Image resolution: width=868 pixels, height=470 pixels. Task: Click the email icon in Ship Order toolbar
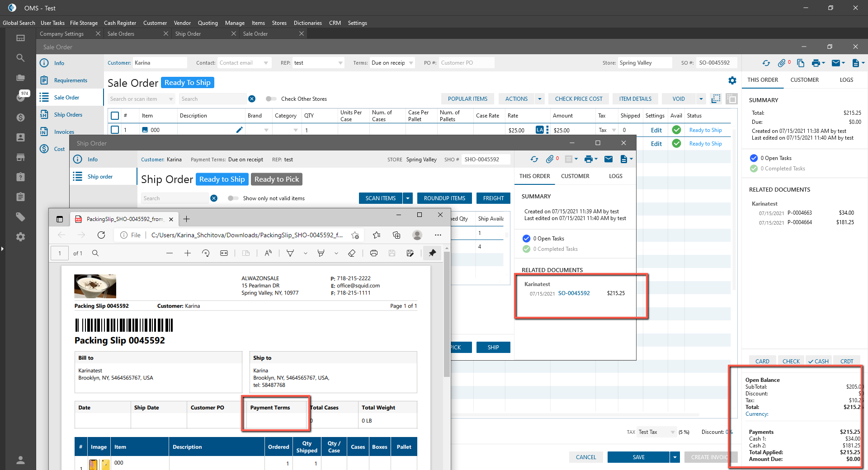(x=609, y=159)
